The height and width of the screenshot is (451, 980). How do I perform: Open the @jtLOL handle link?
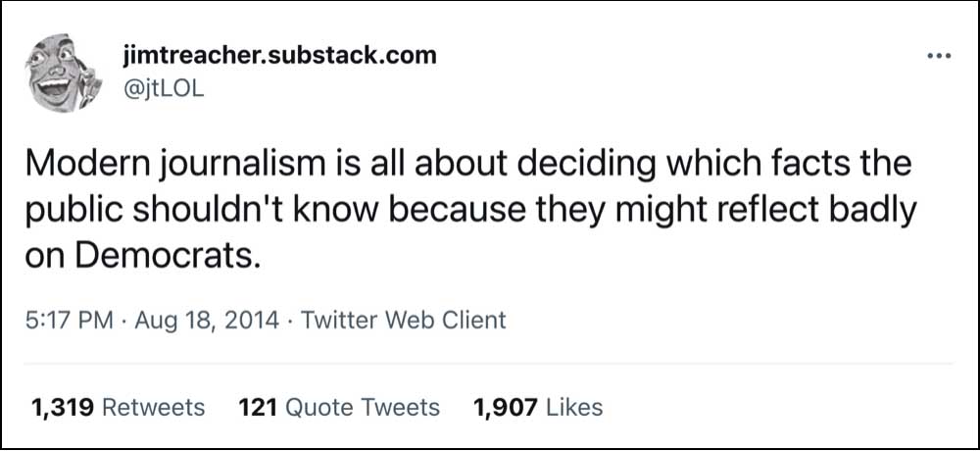click(x=164, y=89)
